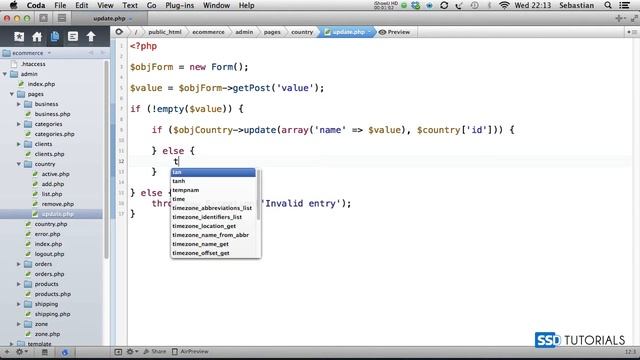
Task: Open the Go menu
Action: coord(151,5)
